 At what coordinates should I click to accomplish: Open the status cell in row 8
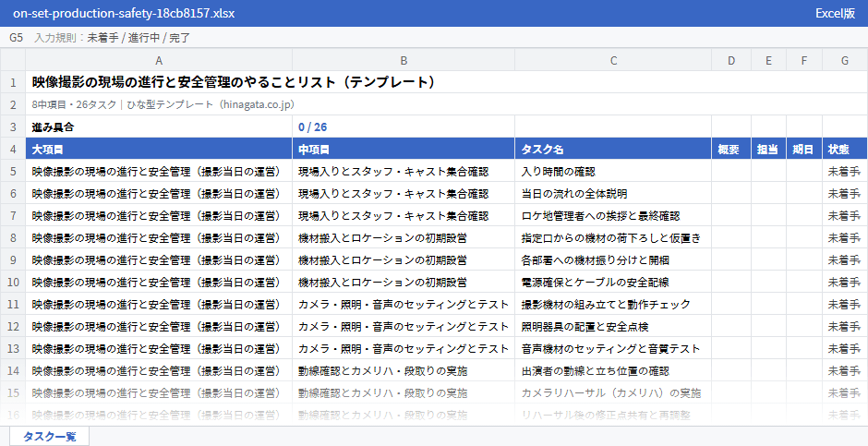pyautogui.click(x=845, y=238)
